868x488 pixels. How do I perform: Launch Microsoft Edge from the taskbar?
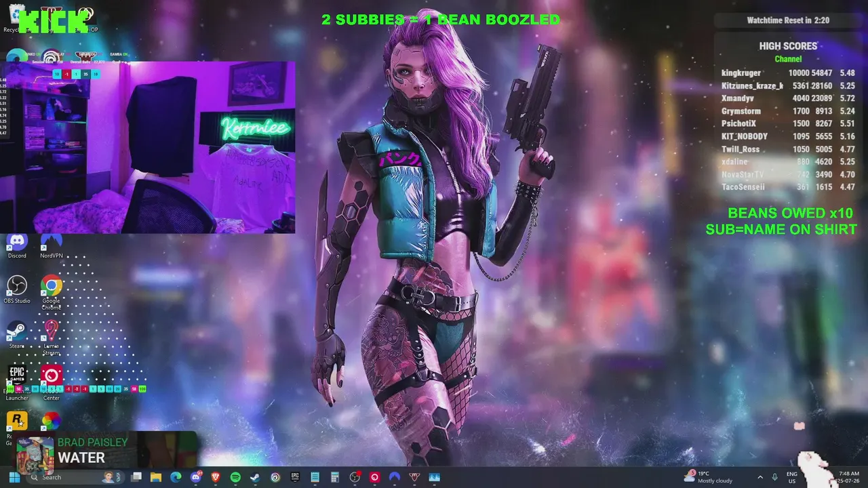tap(176, 477)
